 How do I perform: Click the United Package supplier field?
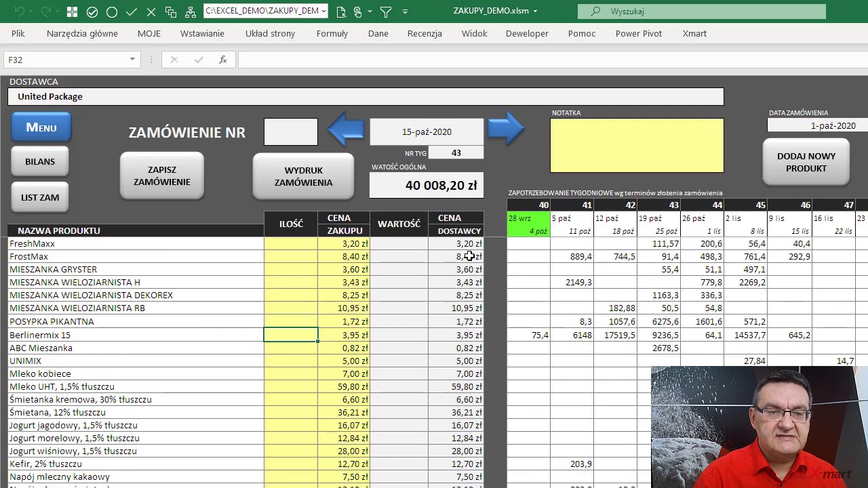pyautogui.click(x=366, y=96)
